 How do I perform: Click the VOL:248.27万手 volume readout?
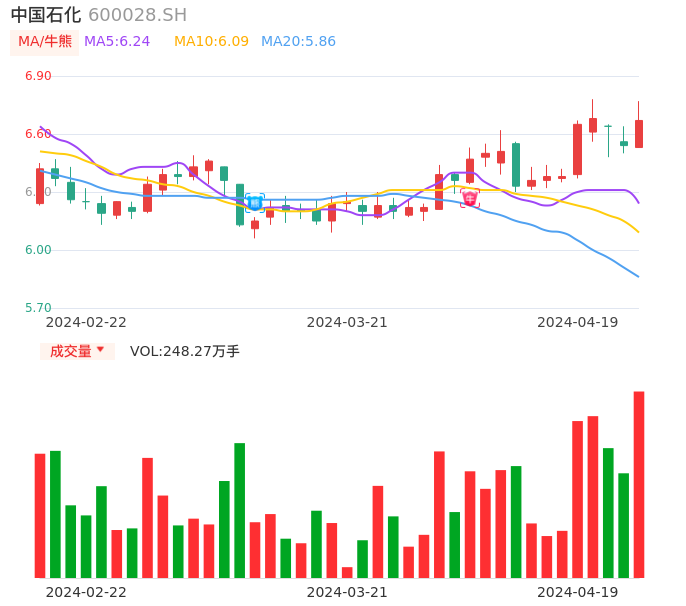(185, 351)
